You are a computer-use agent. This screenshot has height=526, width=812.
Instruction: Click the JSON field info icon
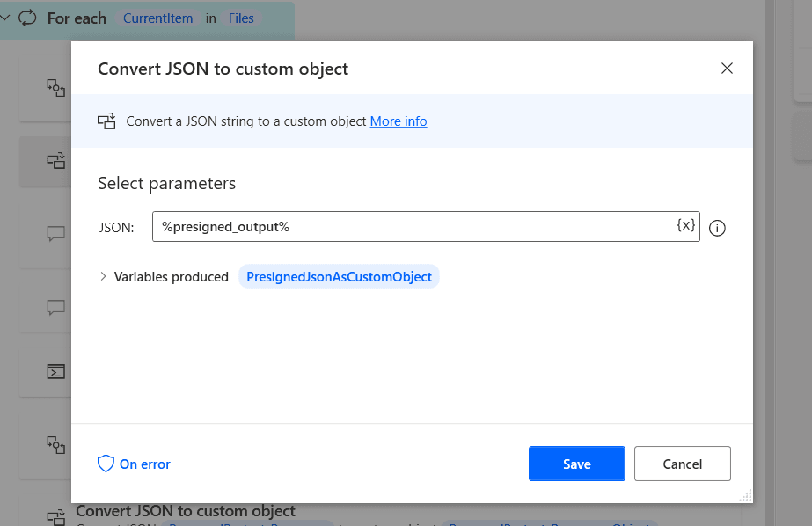click(x=717, y=228)
